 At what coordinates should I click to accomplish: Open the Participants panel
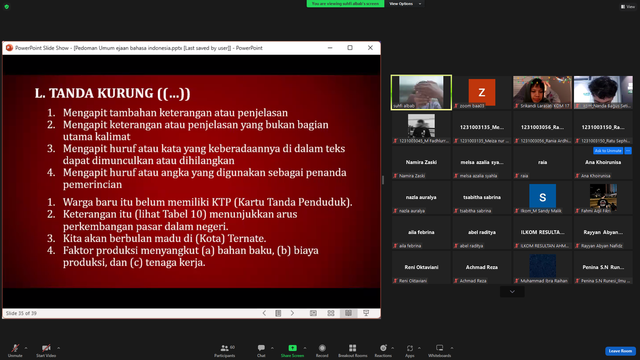coord(225,350)
